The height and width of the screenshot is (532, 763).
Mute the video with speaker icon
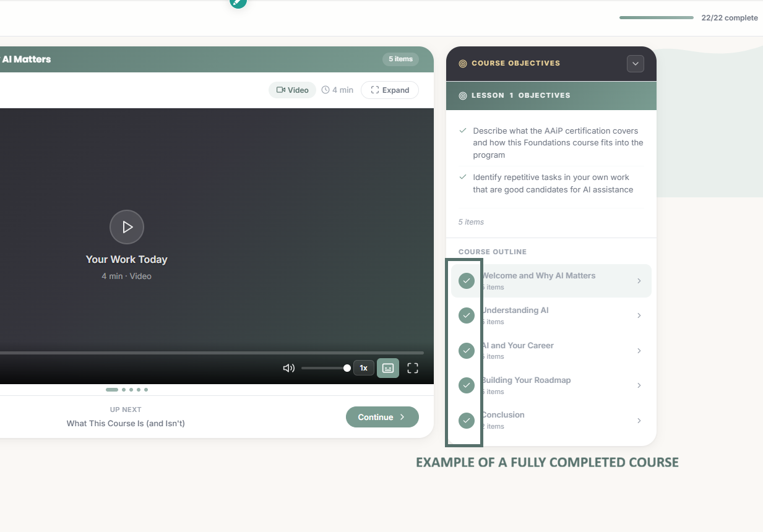point(288,368)
